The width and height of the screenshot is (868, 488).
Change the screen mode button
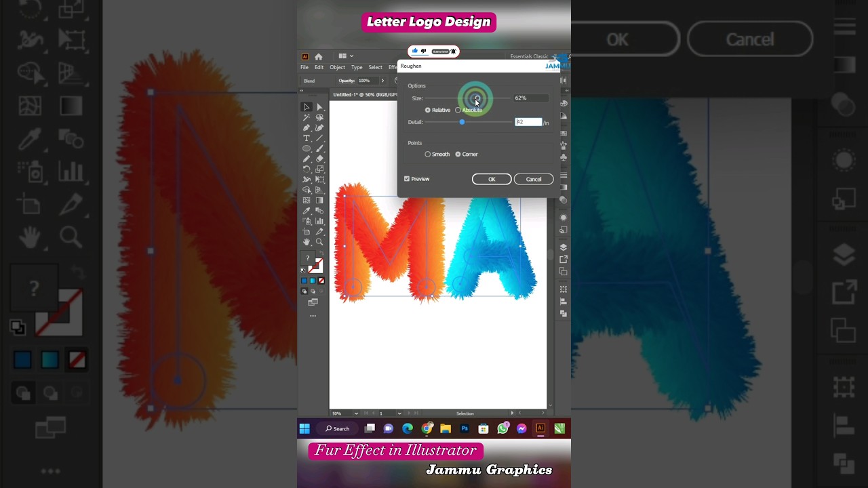click(x=313, y=302)
